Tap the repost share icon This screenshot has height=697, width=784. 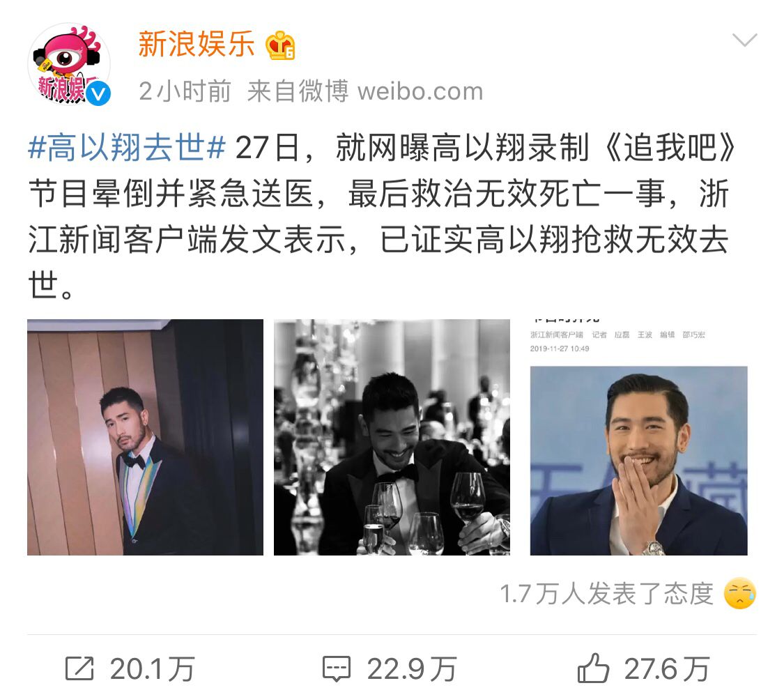[x=79, y=668]
